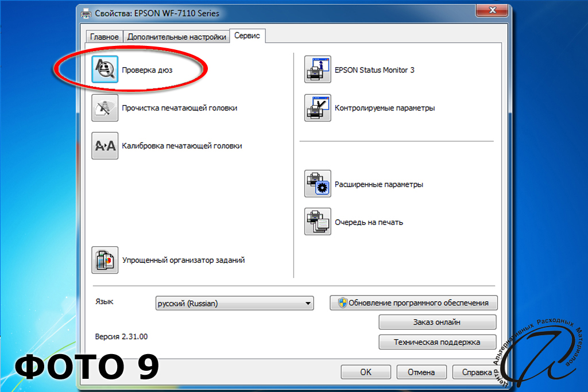Launch Калибровка печатающей головки alignment icon
This screenshot has width=588, height=392.
105,145
